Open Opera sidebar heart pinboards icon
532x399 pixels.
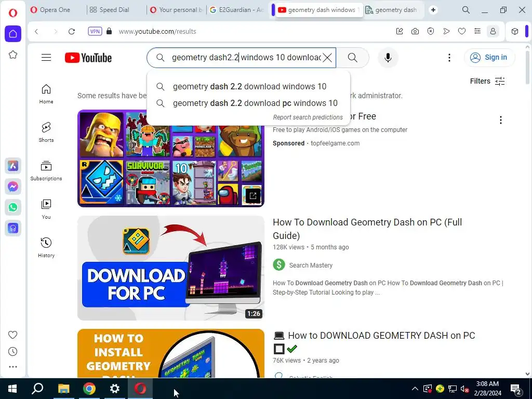coord(13,335)
